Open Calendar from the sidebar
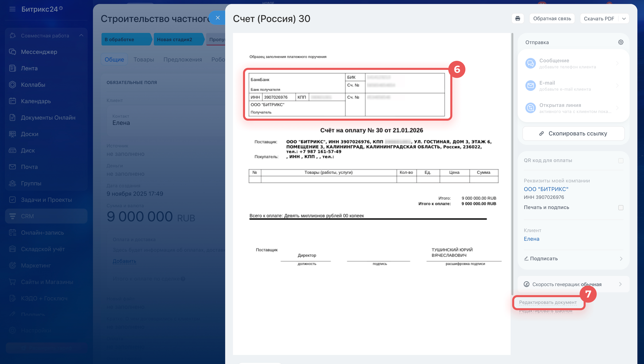Viewport: 644px width, 364px height. (36, 101)
